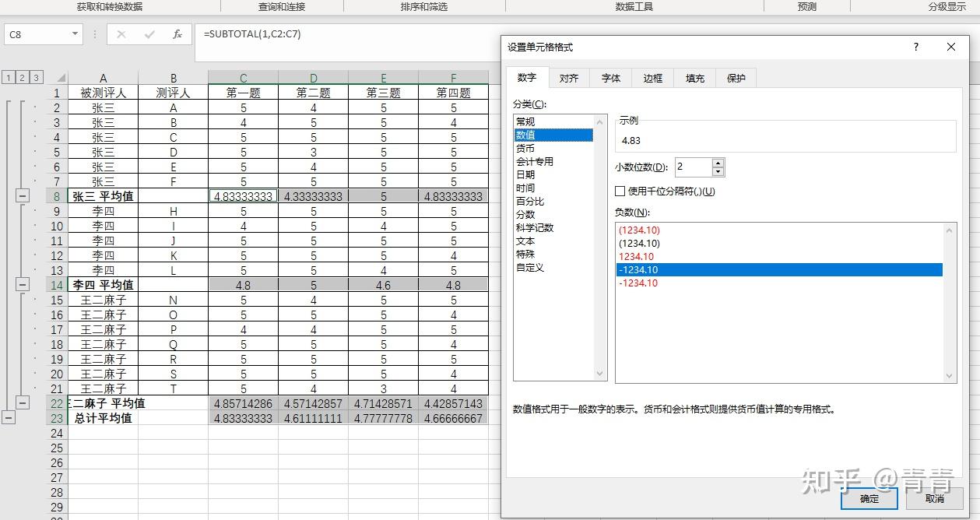Viewport: 980px width, 520px height.
Task: Select 时间 category
Action: tap(553, 188)
